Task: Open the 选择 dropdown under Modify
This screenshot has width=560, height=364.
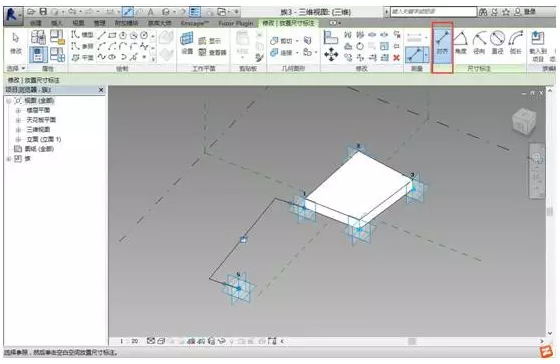Action: [x=16, y=68]
